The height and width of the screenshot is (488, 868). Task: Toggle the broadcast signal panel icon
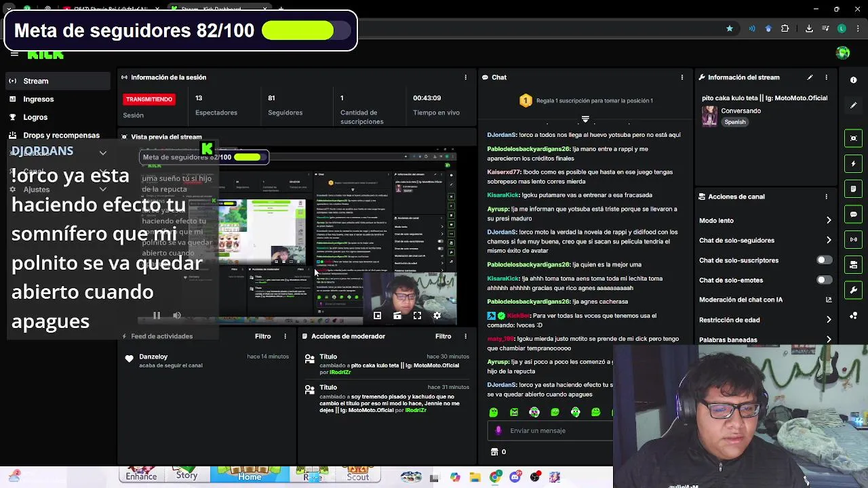(x=853, y=239)
